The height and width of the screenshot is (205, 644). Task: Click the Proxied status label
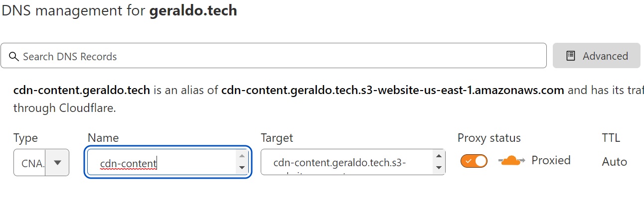pyautogui.click(x=551, y=160)
